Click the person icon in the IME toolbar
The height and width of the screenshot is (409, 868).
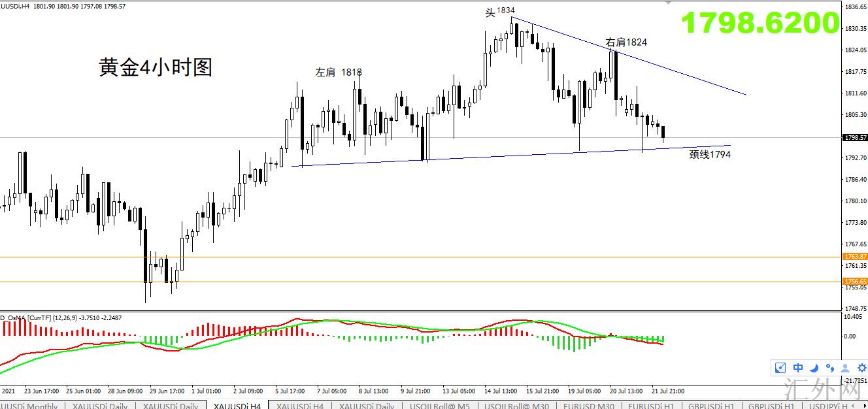coord(845,368)
